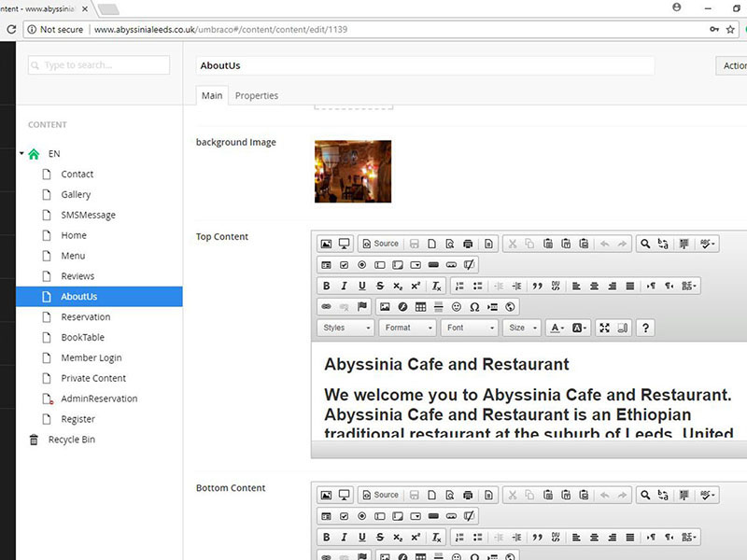Open the Recycle Bin in the sidebar
The width and height of the screenshot is (747, 560).
click(x=71, y=440)
